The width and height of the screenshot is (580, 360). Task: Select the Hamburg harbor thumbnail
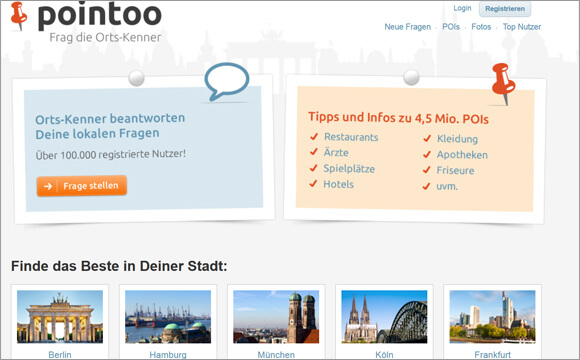point(168,317)
